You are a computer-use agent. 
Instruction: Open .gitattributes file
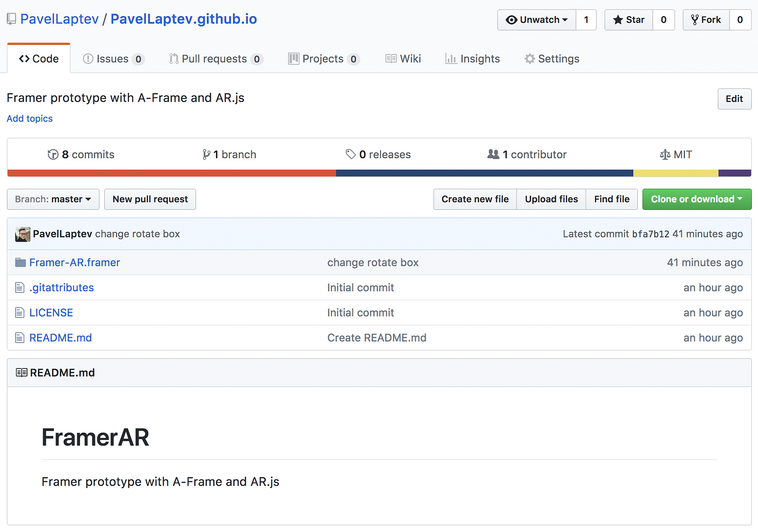(62, 288)
